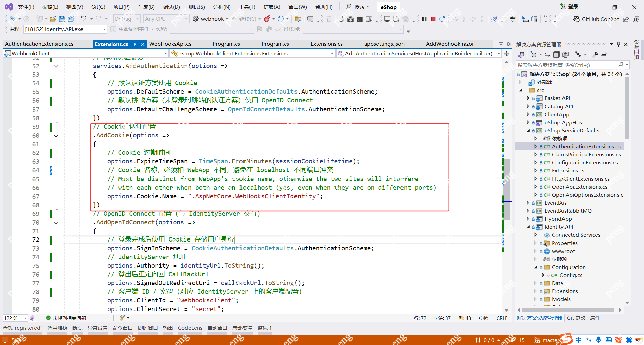Image resolution: width=644 pixels, height=345 pixels.
Task: Open GitHub Copilot
Action: (x=596, y=19)
